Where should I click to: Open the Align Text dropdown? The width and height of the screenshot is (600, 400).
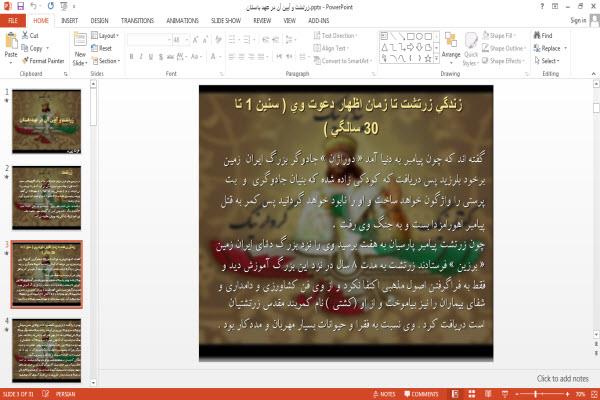click(x=331, y=48)
